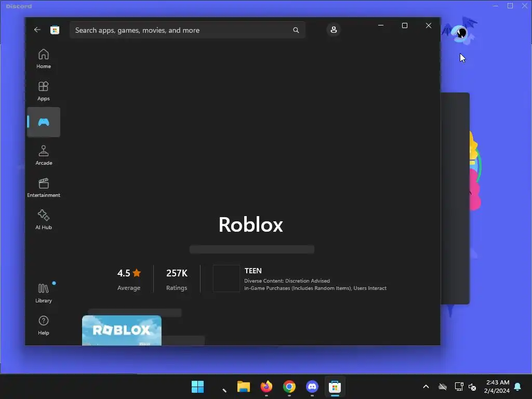532x399 pixels.
Task: Open the network display tray icon
Action: pyautogui.click(x=459, y=387)
